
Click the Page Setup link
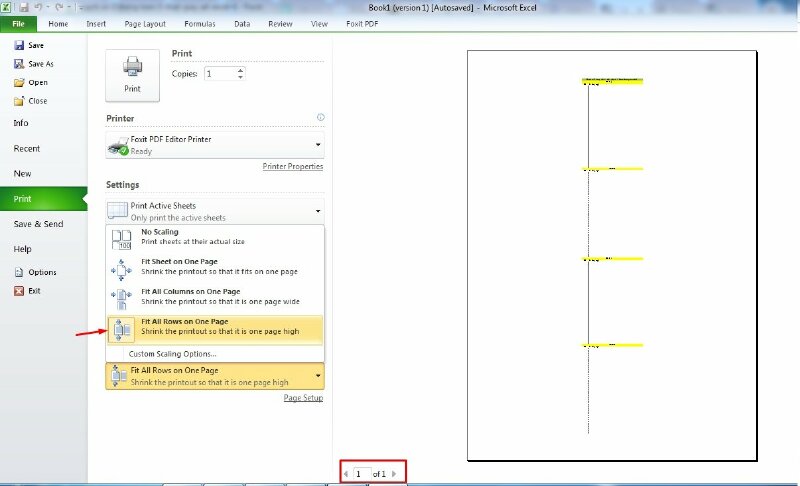303,398
